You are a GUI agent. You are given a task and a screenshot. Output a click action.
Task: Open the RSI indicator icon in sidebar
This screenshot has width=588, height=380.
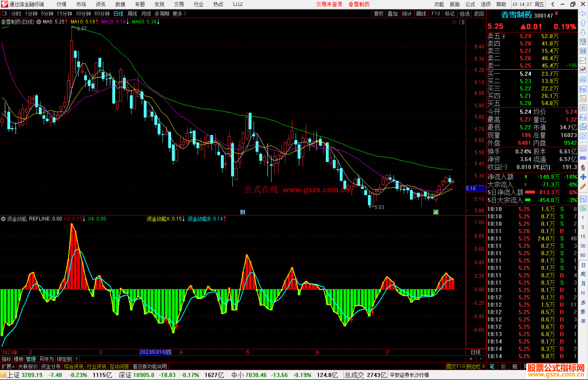point(583,158)
